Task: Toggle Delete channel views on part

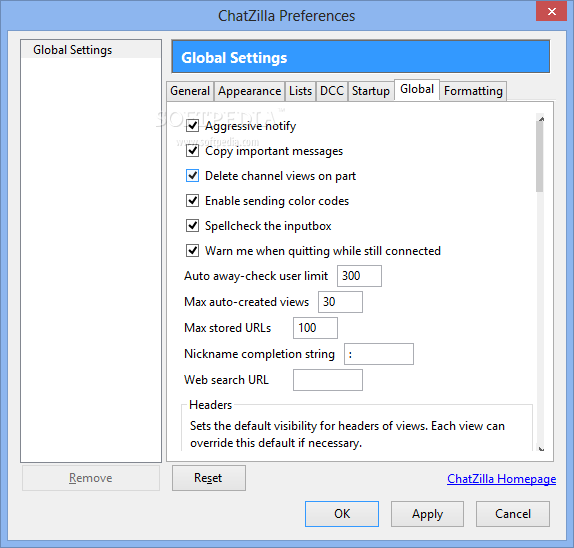Action: tap(193, 176)
